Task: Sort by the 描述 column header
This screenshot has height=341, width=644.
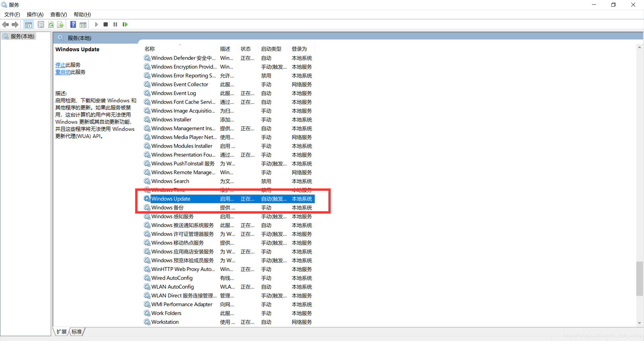Action: [x=228, y=49]
